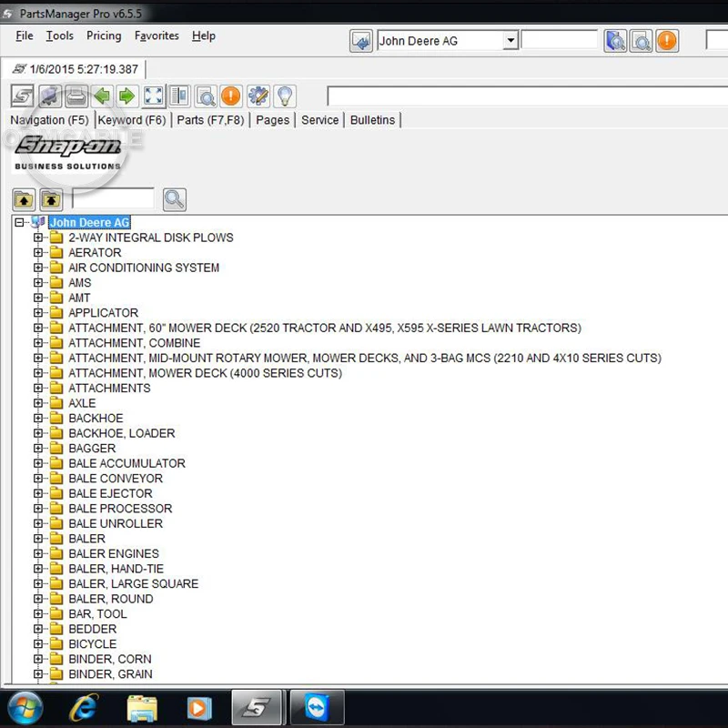Click the folder up one level icon
This screenshot has height=728, width=728.
pos(24,200)
